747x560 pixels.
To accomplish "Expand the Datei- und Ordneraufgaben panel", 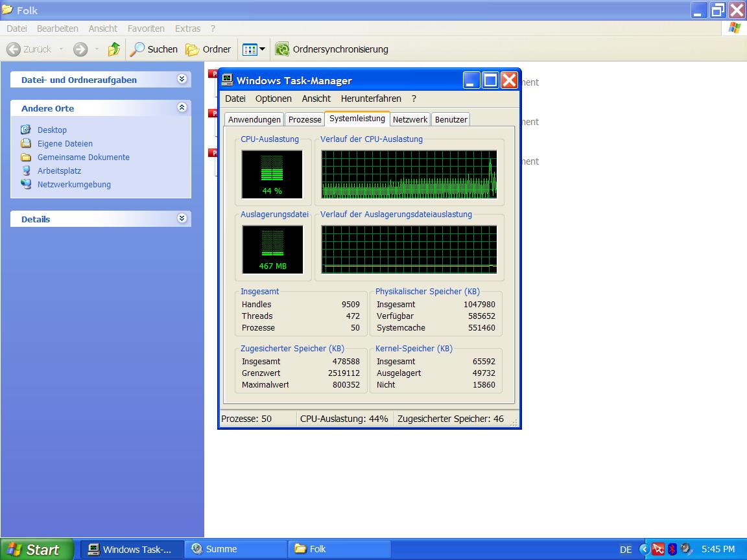I will click(182, 79).
